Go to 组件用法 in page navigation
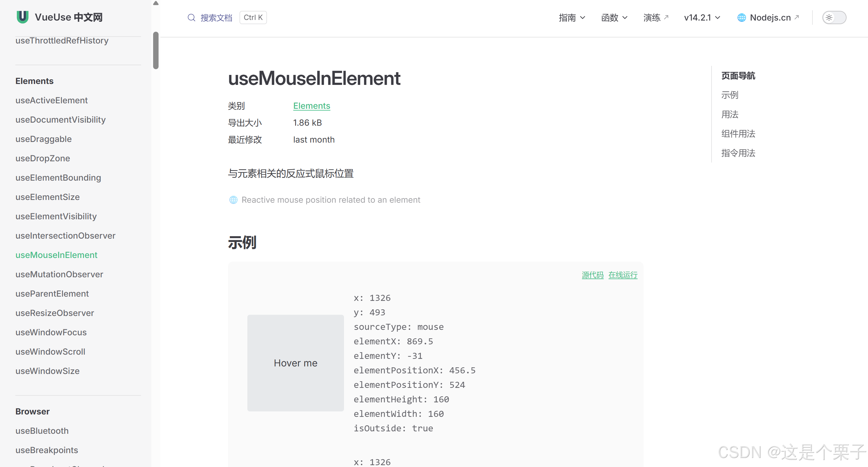 (738, 134)
